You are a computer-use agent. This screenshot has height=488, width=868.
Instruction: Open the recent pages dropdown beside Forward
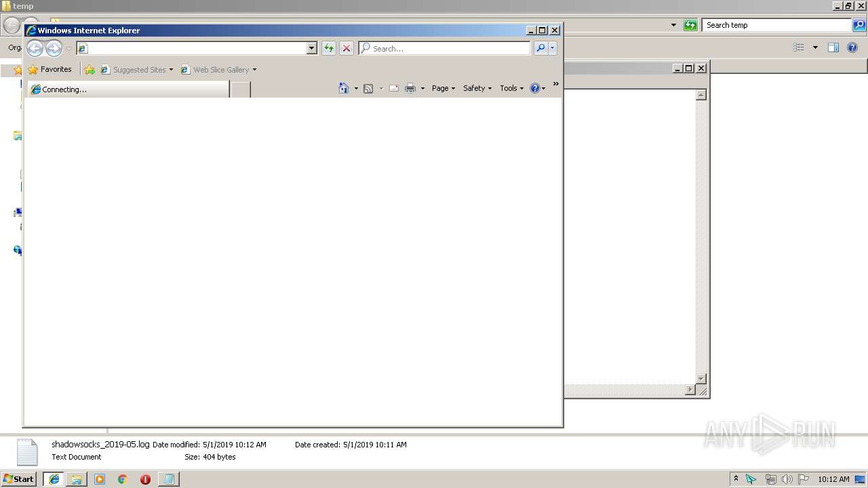[x=68, y=49]
